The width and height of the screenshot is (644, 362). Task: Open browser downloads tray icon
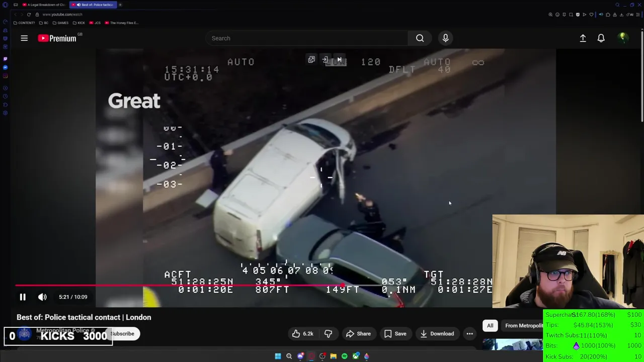click(621, 15)
